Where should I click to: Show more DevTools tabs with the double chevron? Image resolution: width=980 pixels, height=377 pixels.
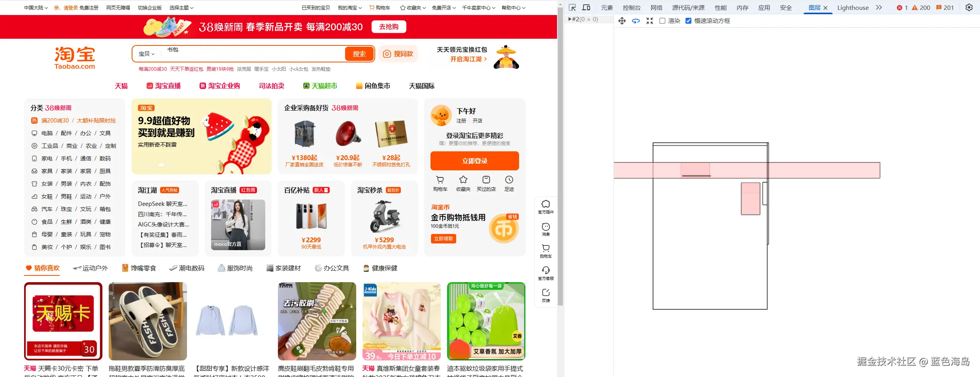pos(879,8)
